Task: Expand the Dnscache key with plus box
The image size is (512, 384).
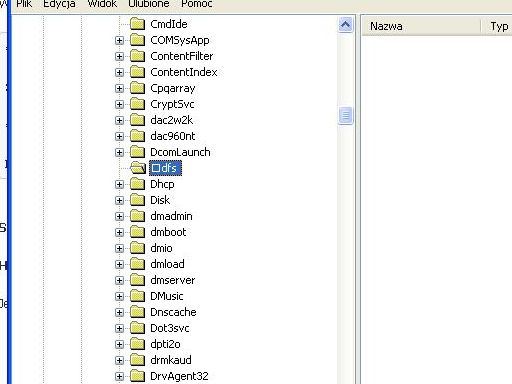Action: (119, 312)
